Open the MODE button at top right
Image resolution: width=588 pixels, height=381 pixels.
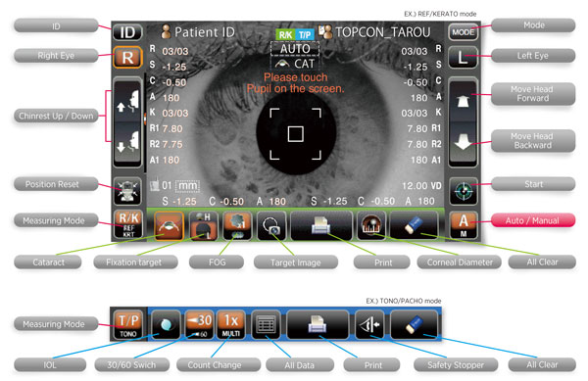tap(464, 32)
